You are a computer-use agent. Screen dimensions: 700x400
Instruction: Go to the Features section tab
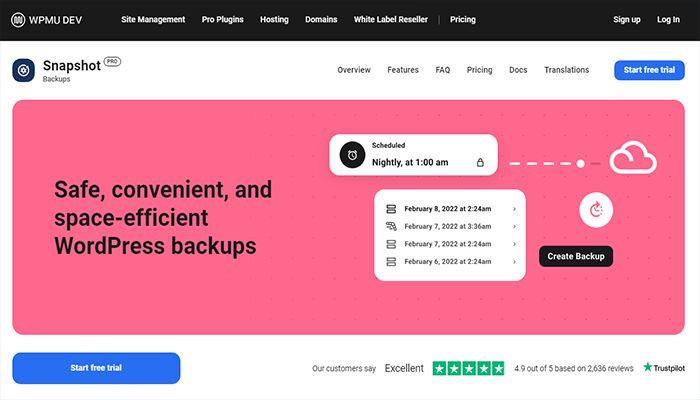tap(403, 70)
